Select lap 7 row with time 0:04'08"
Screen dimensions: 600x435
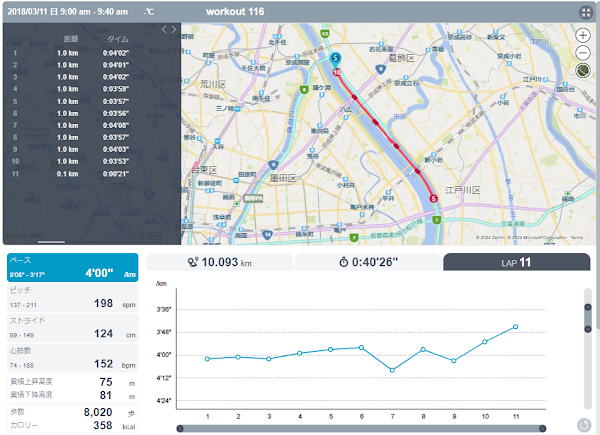pos(92,125)
